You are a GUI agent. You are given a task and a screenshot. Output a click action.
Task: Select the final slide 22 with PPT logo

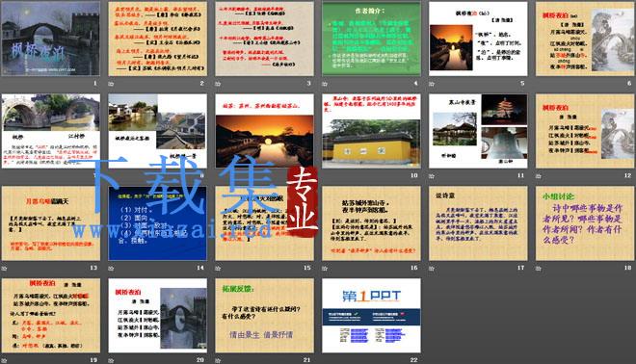pyautogui.click(x=371, y=315)
